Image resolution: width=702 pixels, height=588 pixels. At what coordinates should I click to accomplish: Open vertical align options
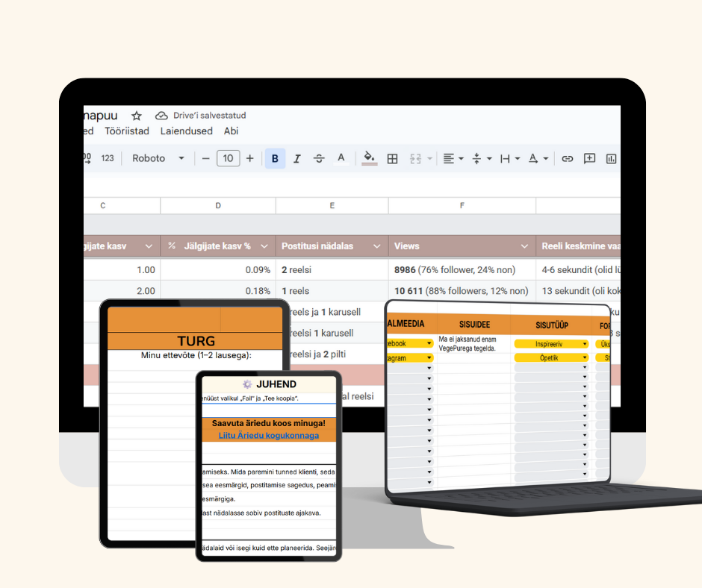tap(481, 158)
